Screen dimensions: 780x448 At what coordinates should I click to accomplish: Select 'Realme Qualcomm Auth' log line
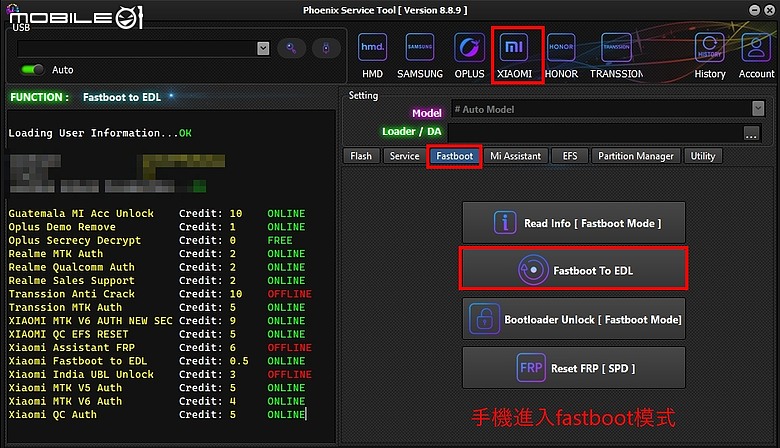pos(157,267)
